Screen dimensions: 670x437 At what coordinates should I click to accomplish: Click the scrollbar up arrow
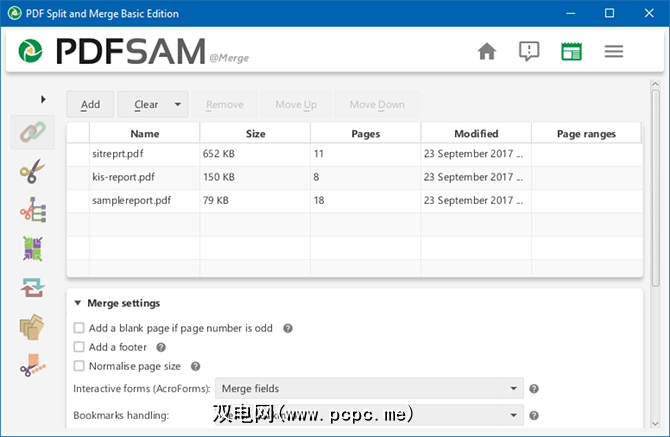click(x=655, y=84)
